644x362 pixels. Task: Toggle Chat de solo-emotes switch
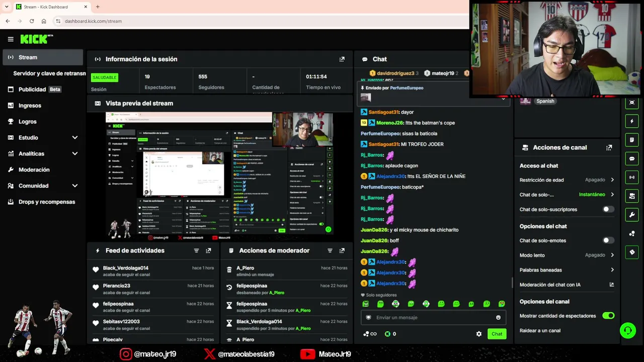pyautogui.click(x=608, y=240)
